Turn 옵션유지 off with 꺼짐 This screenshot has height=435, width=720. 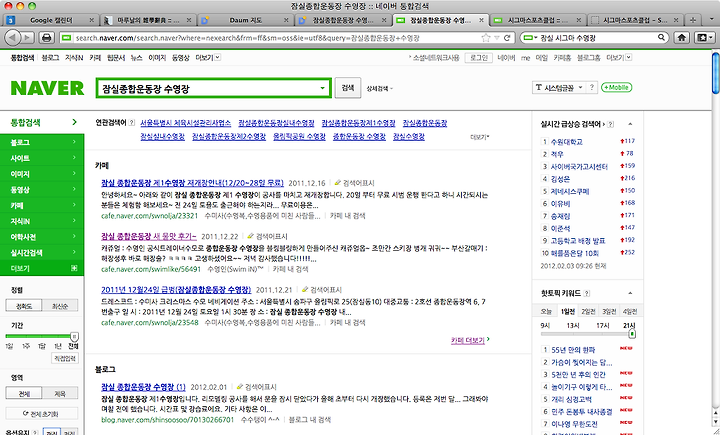coord(69,432)
